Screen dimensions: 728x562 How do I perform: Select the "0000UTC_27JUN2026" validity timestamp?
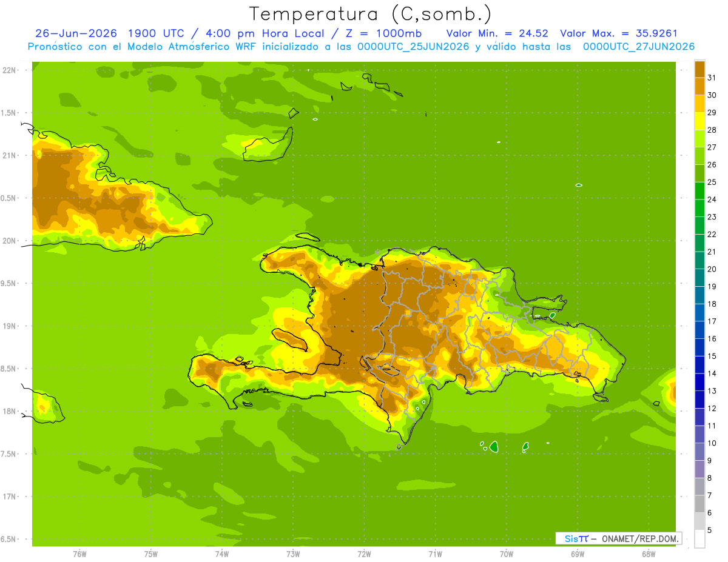[x=639, y=47]
